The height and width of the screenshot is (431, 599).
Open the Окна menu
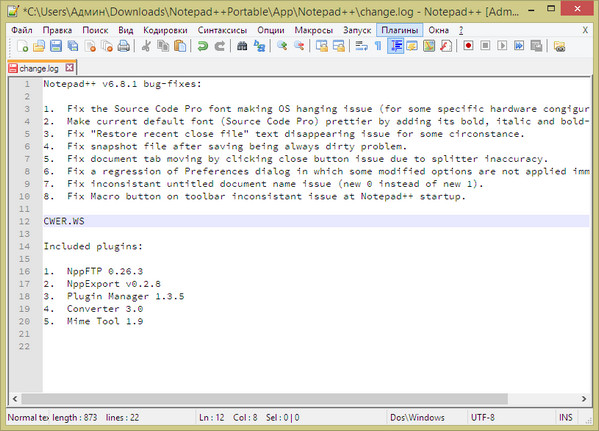pos(438,30)
